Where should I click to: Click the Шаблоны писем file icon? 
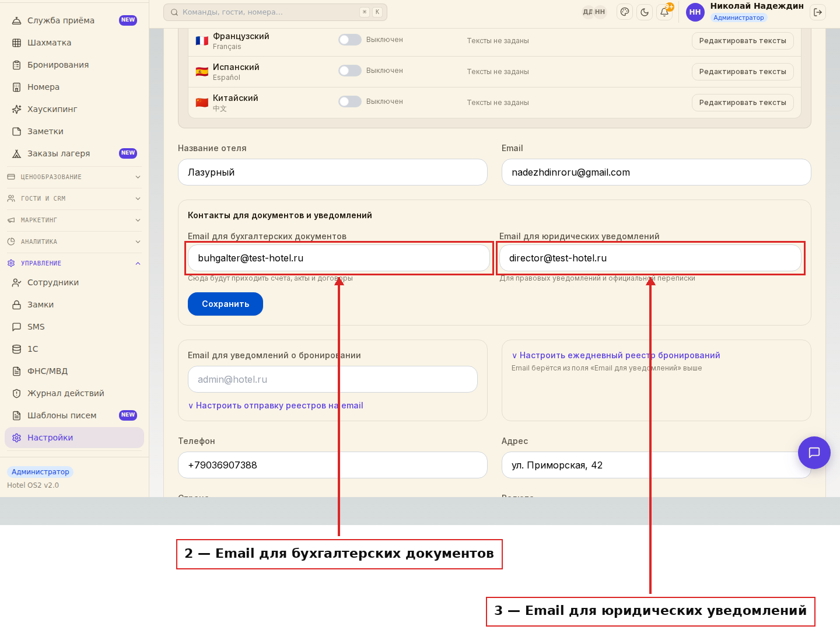coord(17,415)
